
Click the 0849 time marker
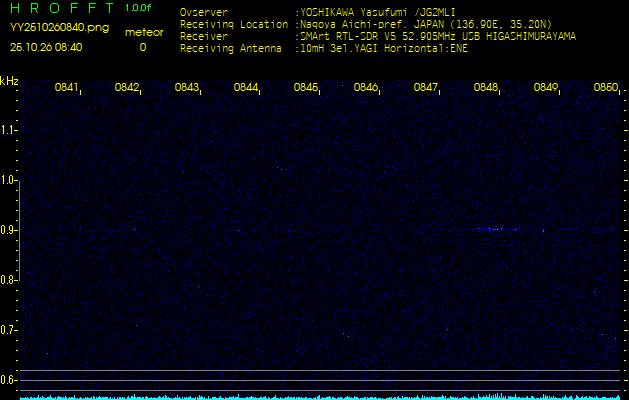tap(546, 87)
